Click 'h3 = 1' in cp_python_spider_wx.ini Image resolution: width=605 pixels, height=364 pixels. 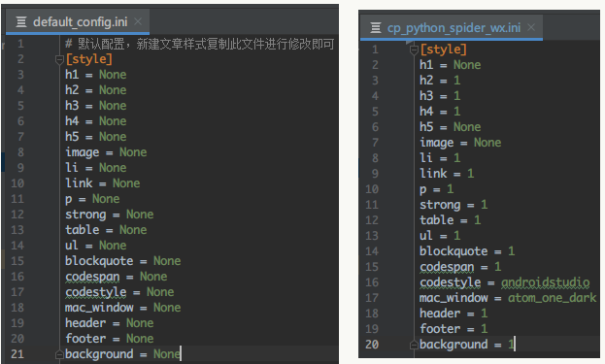click(440, 96)
